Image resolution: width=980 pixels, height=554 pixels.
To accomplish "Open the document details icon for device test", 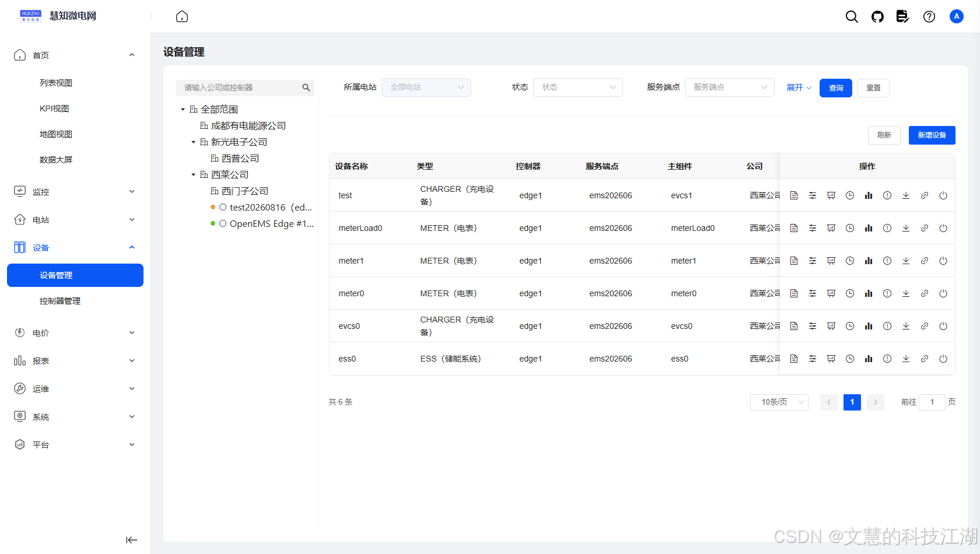I will click(x=794, y=195).
